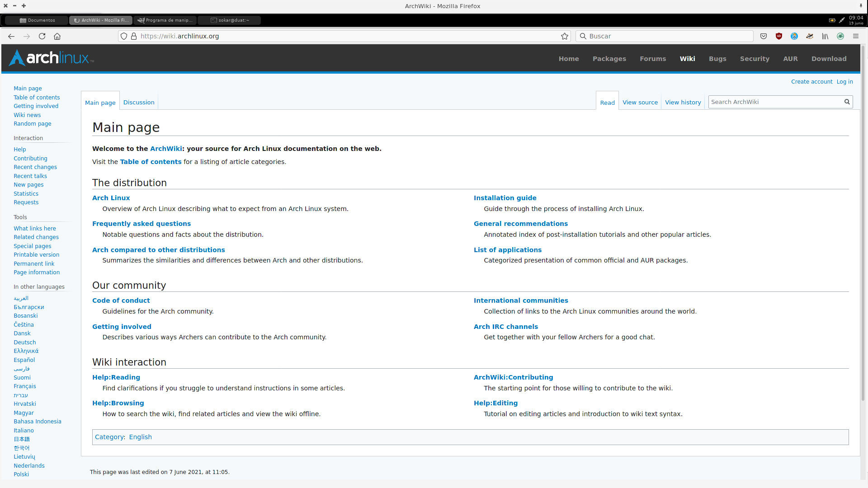
Task: Show site security padlock information
Action: [x=134, y=36]
